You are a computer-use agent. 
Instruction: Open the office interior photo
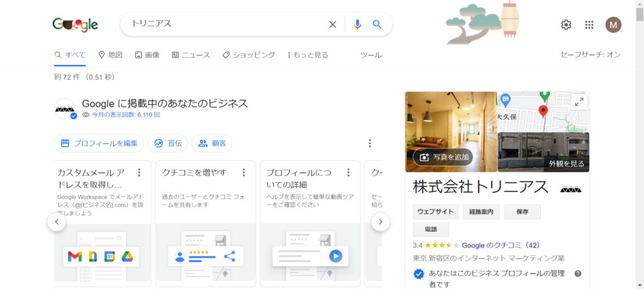tap(451, 131)
